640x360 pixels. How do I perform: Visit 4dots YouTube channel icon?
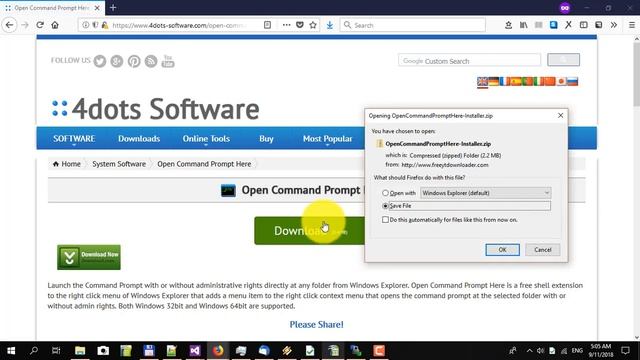click(168, 61)
